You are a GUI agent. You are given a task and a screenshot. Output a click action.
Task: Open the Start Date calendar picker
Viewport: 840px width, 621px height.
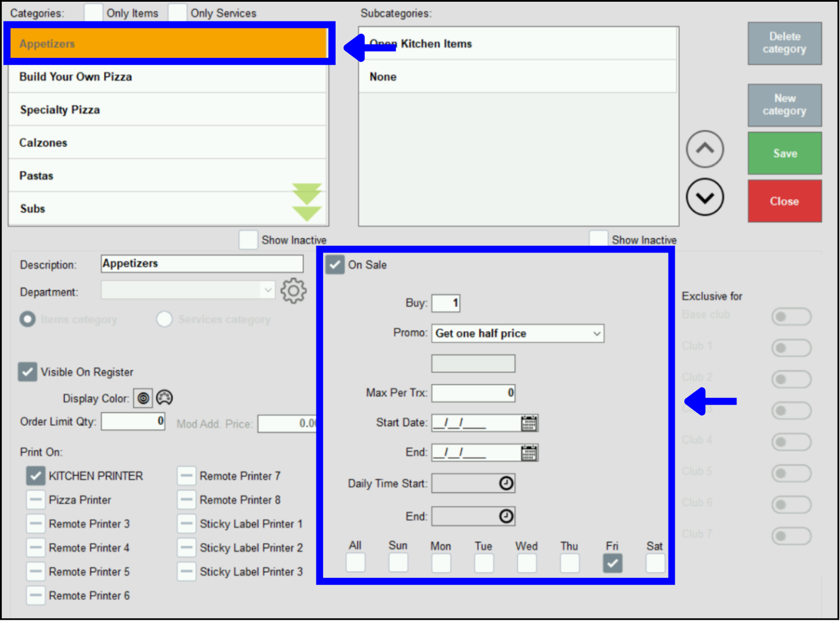(529, 423)
